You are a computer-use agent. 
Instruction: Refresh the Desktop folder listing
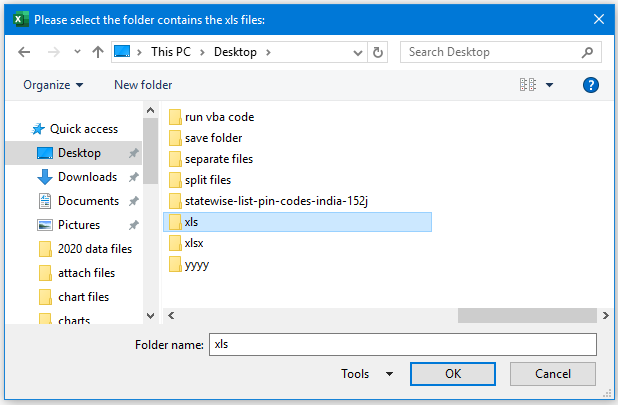[377, 52]
